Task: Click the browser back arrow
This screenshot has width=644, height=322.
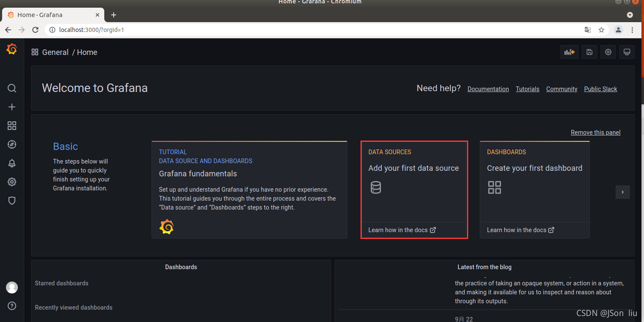Action: [8, 30]
